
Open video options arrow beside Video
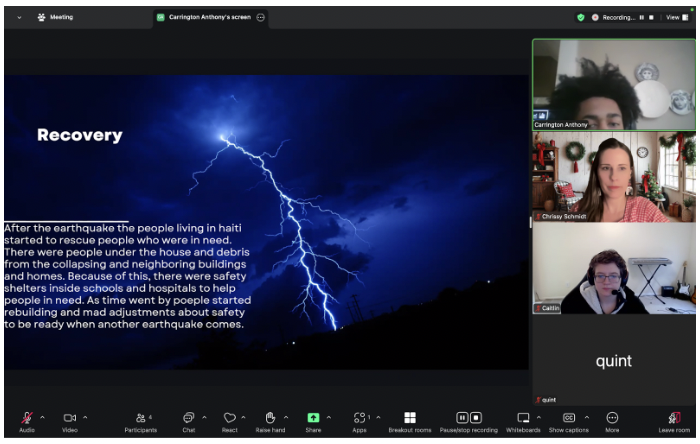pyautogui.click(x=85, y=418)
